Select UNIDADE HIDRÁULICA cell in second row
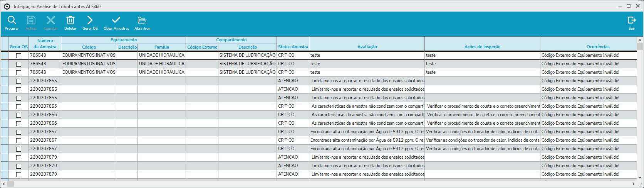Image resolution: width=644 pixels, height=188 pixels. click(162, 64)
